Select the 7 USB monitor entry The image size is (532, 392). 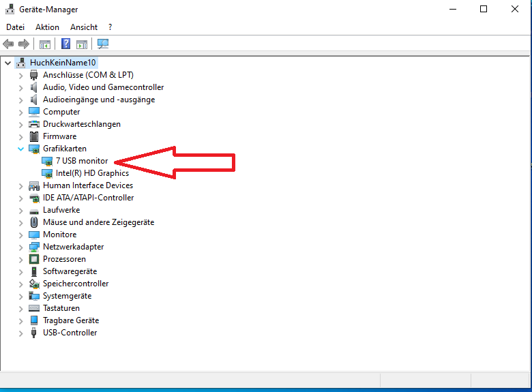pos(82,161)
